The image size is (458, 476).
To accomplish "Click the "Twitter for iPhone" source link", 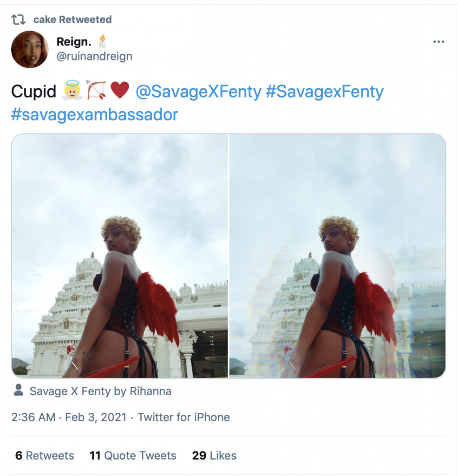I will (183, 417).
